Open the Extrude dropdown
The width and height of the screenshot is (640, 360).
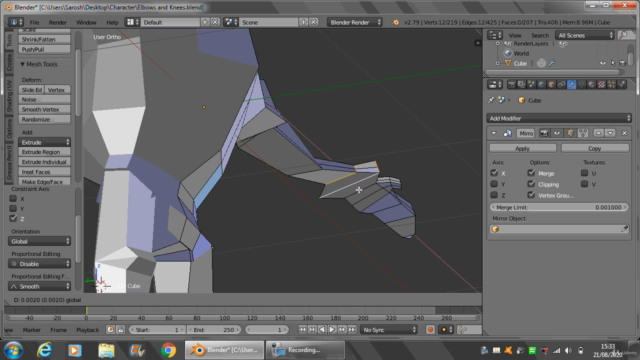click(44, 142)
